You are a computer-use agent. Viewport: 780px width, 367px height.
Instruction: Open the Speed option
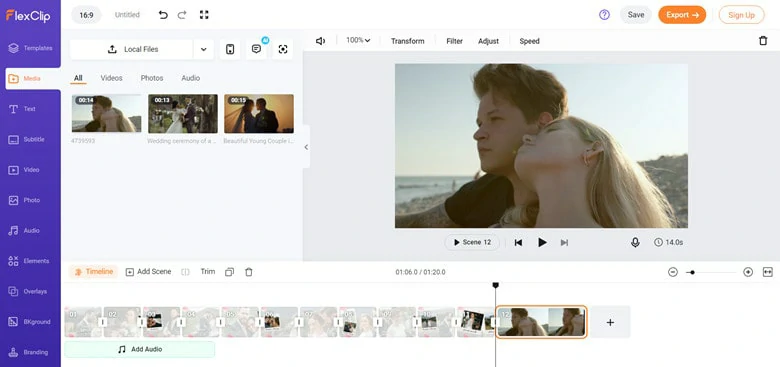[x=529, y=41]
